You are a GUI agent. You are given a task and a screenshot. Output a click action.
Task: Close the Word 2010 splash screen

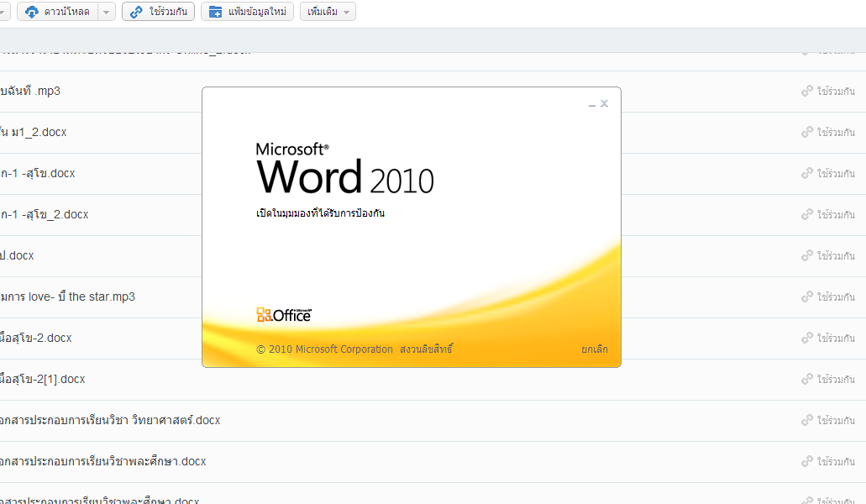point(605,103)
